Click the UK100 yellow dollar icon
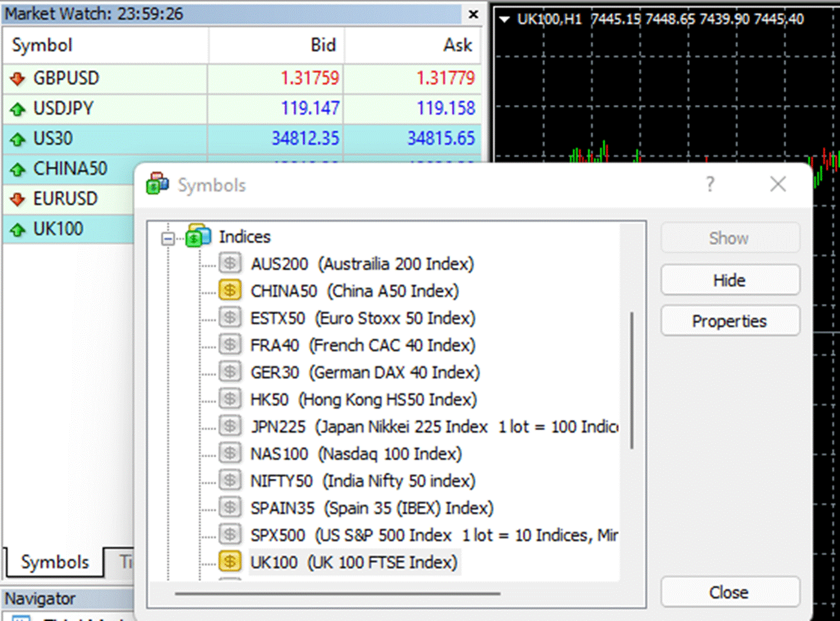 coord(230,562)
